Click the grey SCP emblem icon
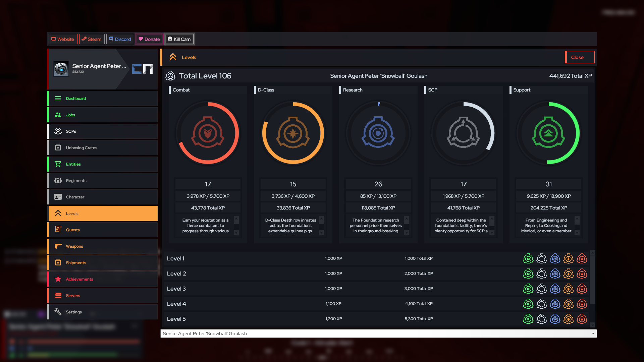 463,133
